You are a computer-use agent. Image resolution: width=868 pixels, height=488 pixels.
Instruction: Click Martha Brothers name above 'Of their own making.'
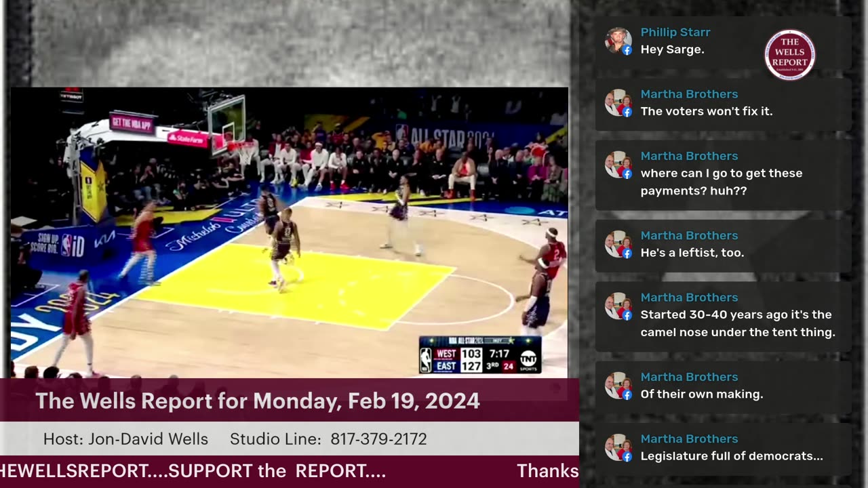click(x=689, y=376)
